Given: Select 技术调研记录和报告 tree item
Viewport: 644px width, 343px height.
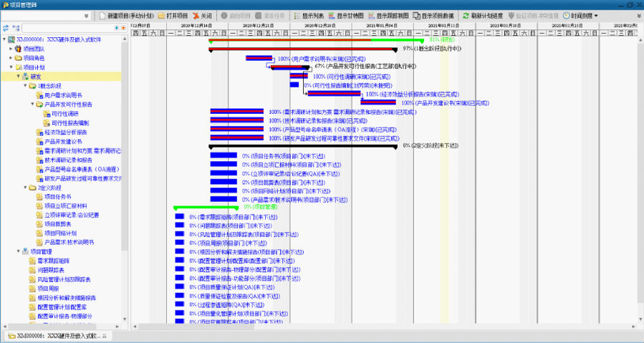Looking at the screenshot, I should (x=69, y=160).
